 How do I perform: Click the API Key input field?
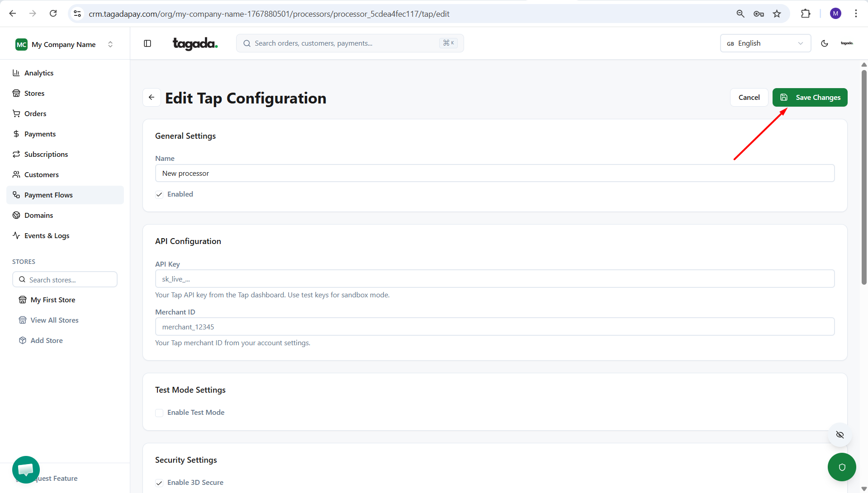[x=494, y=279]
